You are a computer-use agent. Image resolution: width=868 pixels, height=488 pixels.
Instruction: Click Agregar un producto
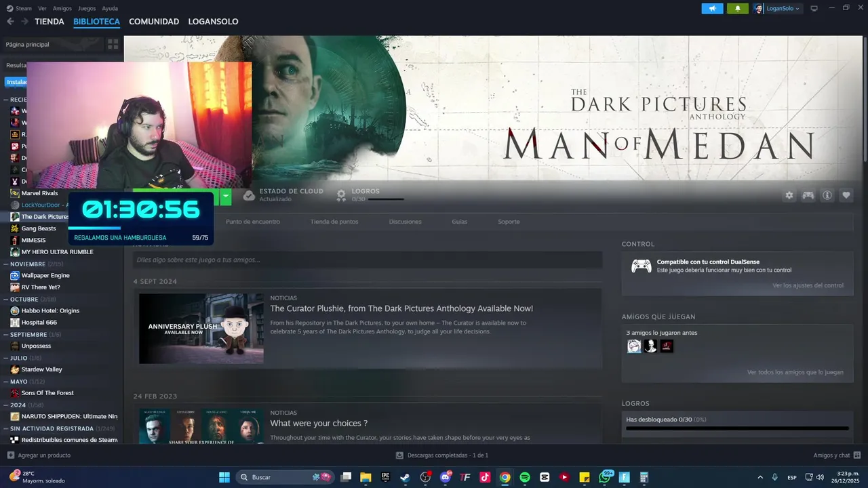pos(38,455)
